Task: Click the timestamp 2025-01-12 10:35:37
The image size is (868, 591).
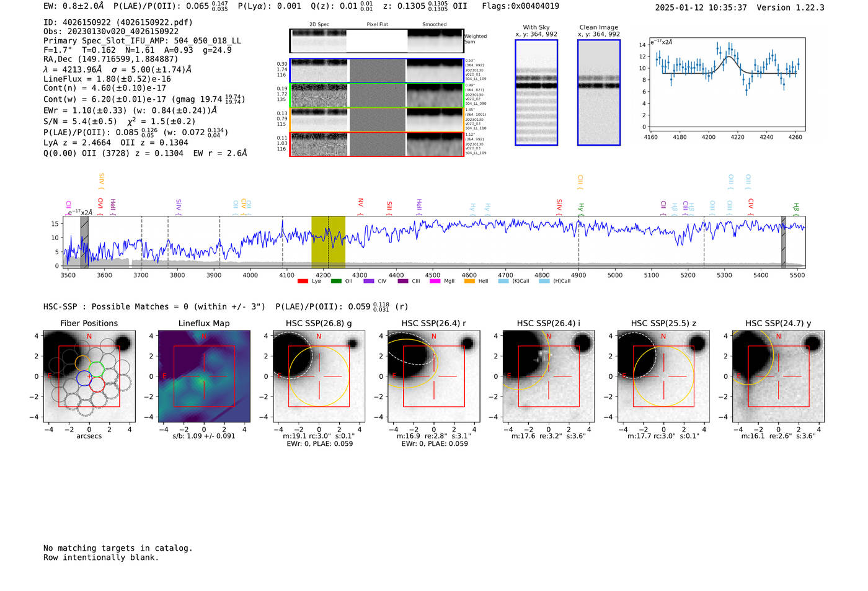Action: pyautogui.click(x=701, y=7)
